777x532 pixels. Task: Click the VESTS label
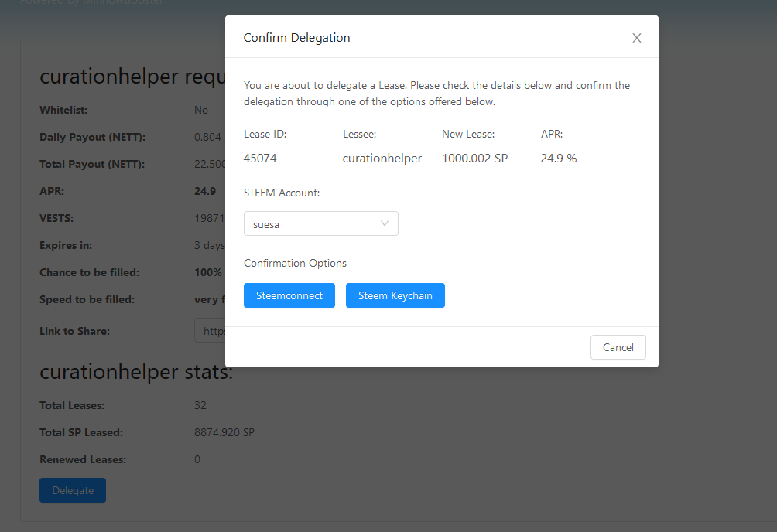click(x=56, y=219)
